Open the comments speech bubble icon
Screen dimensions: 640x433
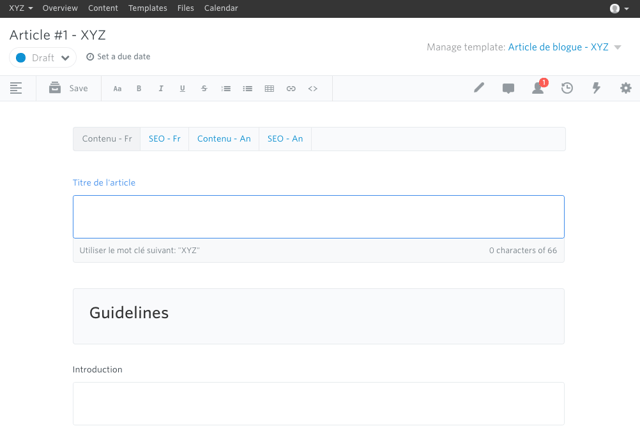click(x=508, y=88)
